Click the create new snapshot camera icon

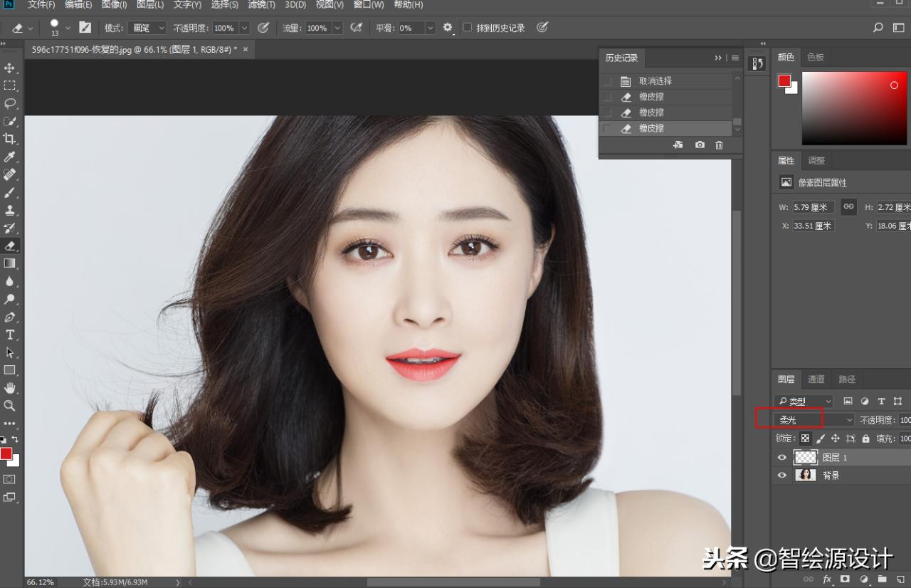(x=699, y=145)
